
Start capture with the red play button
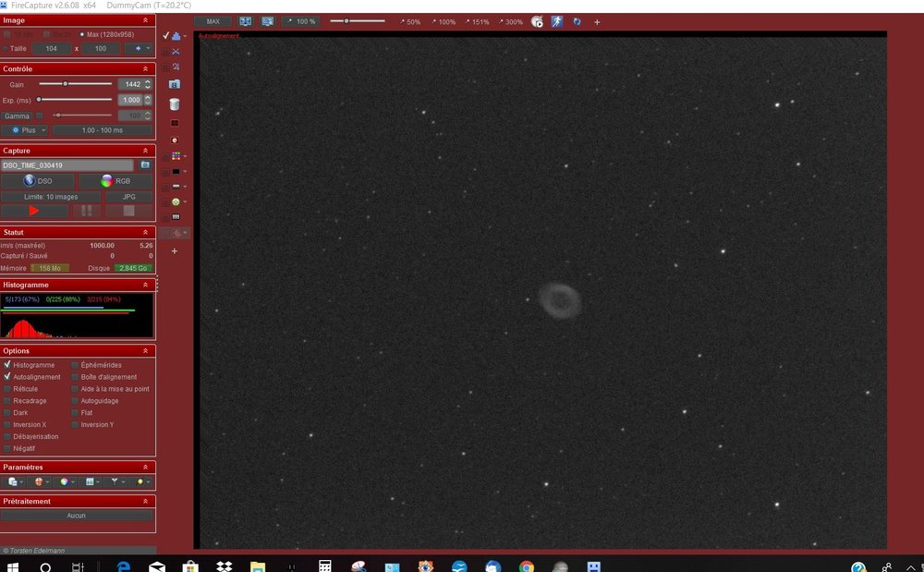tap(34, 211)
